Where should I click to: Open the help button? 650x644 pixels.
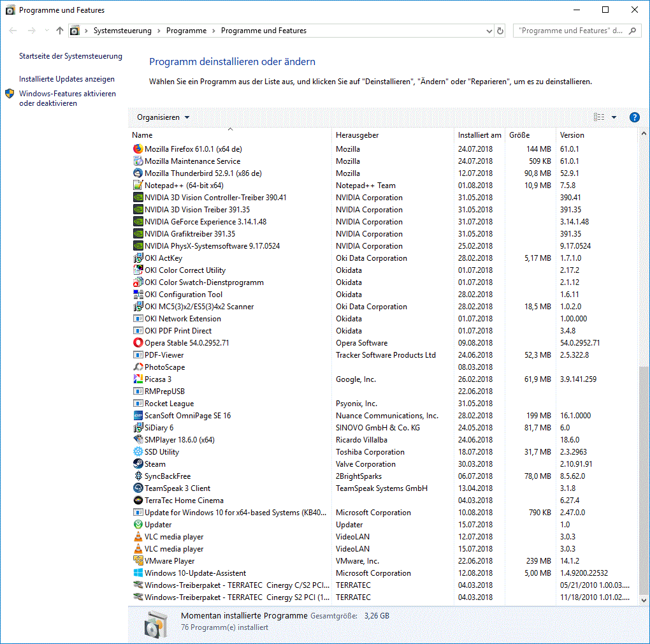tap(634, 117)
